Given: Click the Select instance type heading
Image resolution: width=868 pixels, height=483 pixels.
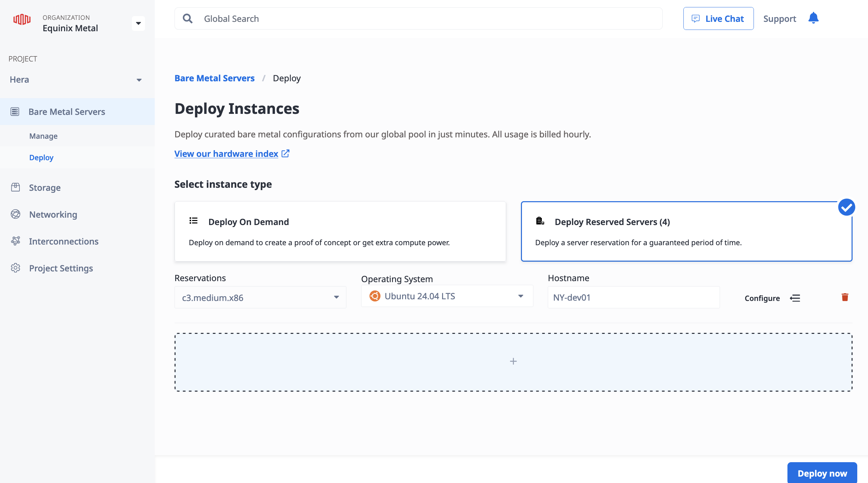Looking at the screenshot, I should click(223, 184).
